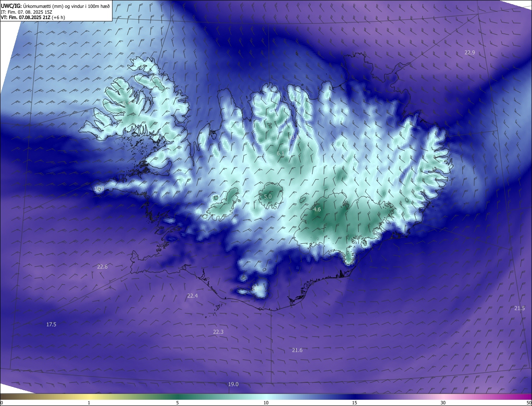
Task: Click the 6.1 value label over northern Iceland
Action: click(x=281, y=154)
